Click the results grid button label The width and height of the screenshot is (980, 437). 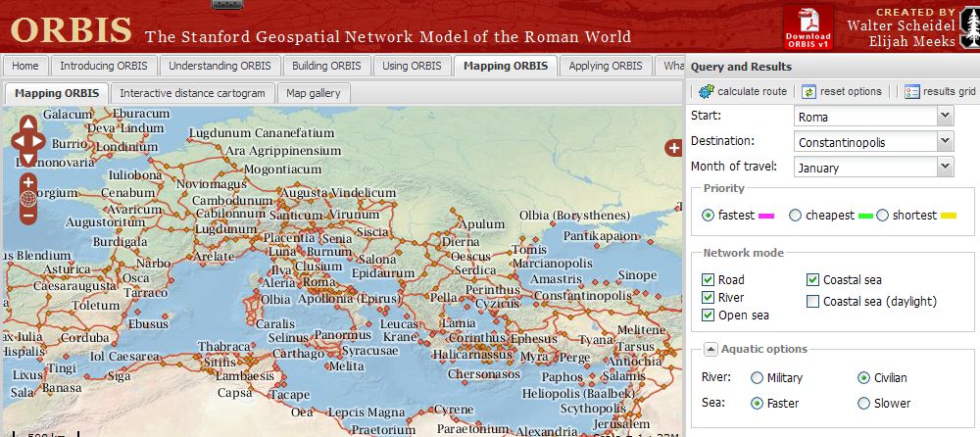pos(949,91)
